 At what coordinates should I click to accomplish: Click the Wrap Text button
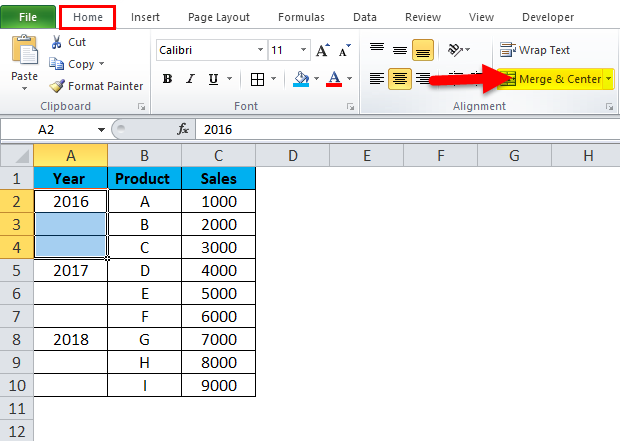pos(535,50)
